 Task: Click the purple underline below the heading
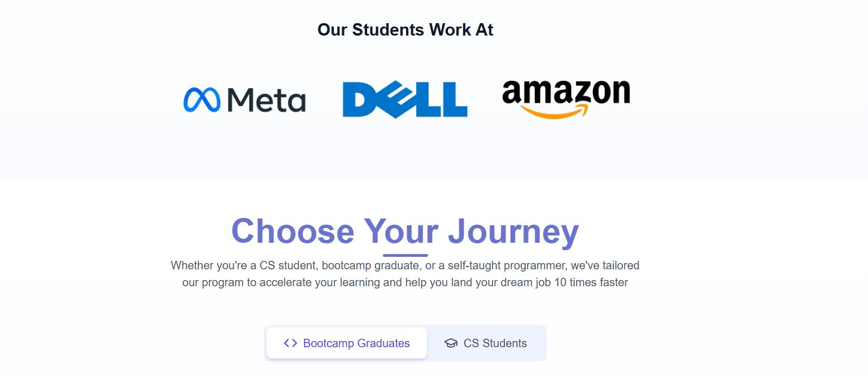[x=405, y=255]
